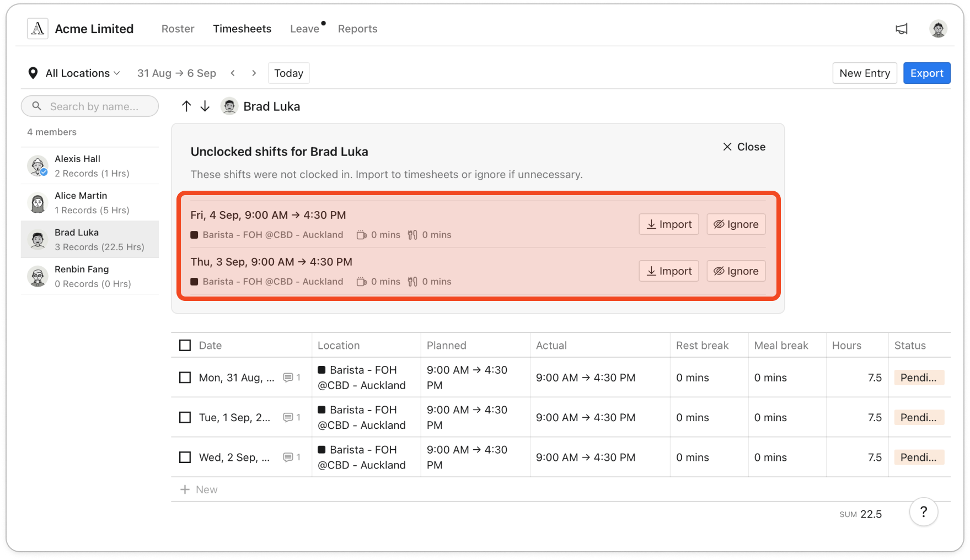The height and width of the screenshot is (560, 970).
Task: Jump to next member with down arrow
Action: (x=205, y=106)
